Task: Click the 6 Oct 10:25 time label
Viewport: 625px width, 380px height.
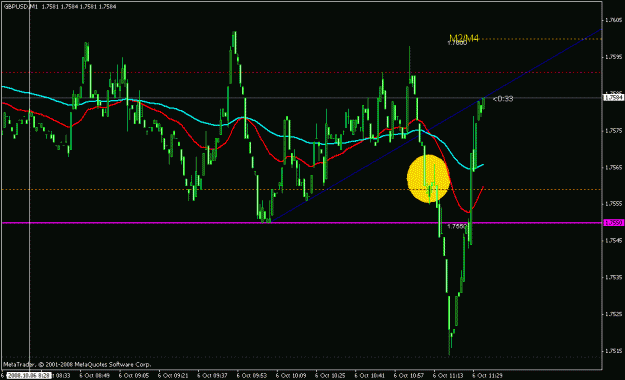Action: [x=330, y=375]
